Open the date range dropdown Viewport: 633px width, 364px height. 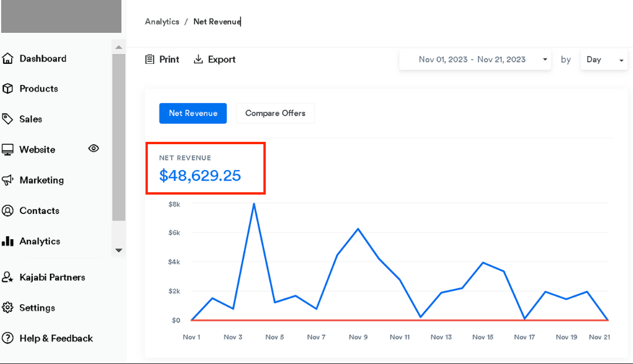(475, 60)
